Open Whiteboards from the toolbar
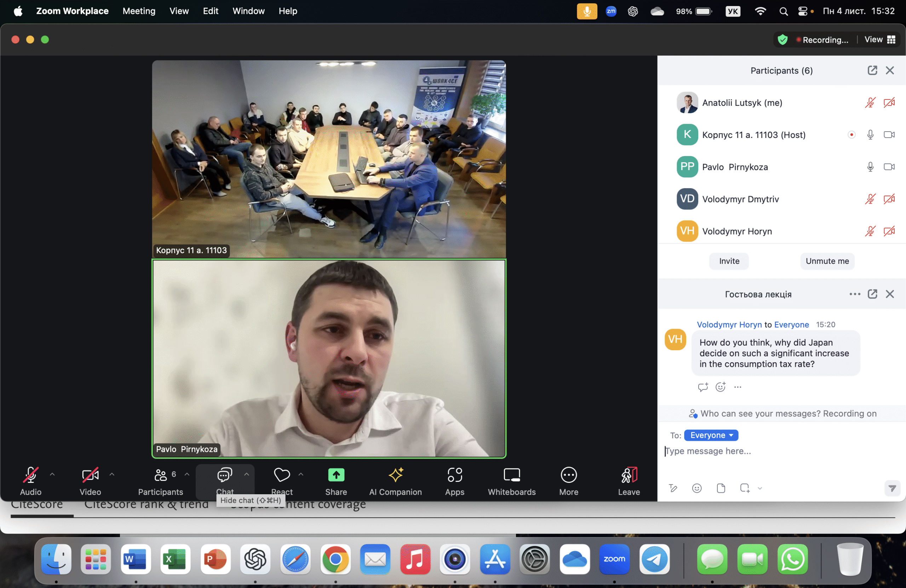This screenshot has width=906, height=588. click(511, 475)
